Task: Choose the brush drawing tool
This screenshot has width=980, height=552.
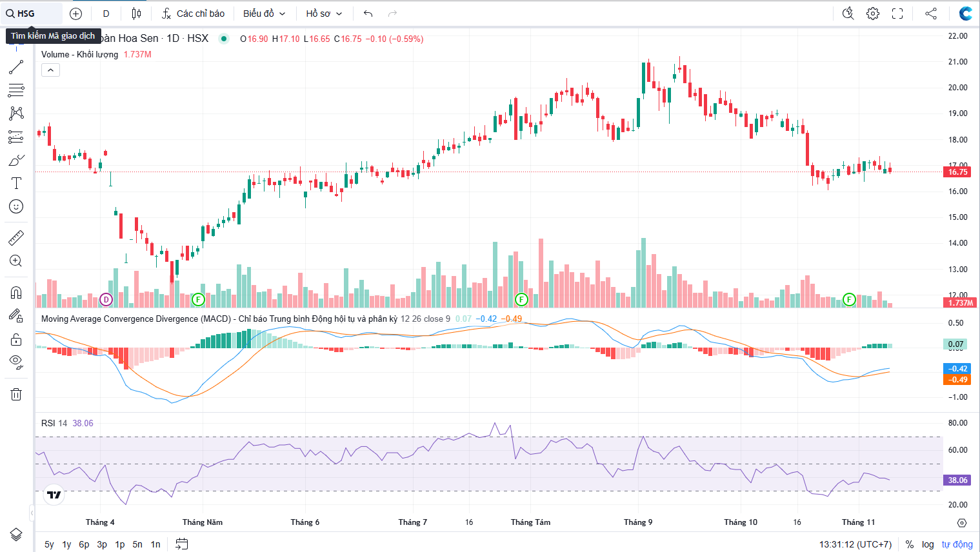Action: pos(16,160)
